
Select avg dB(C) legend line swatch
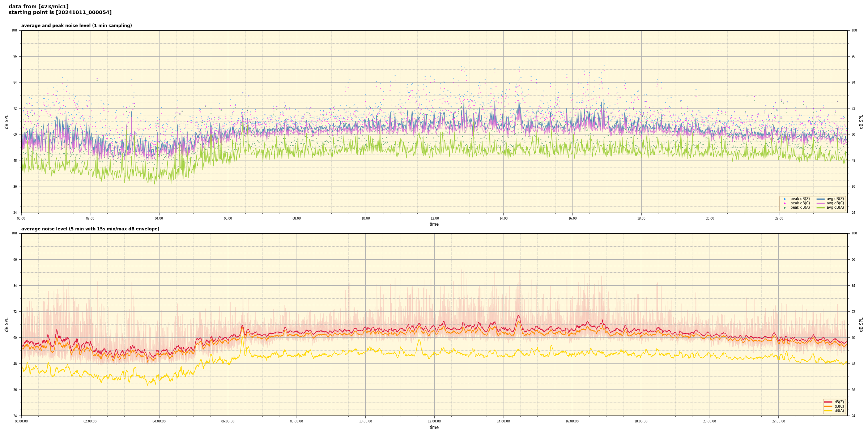click(x=821, y=203)
